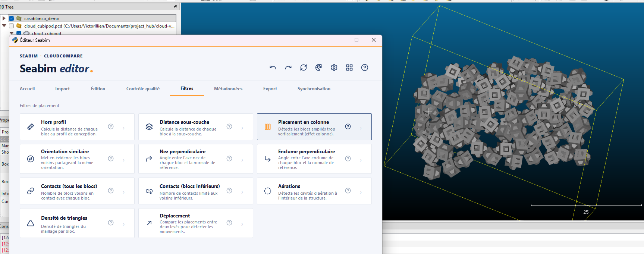Open the Contrôle qualité tab
Viewport: 644px width, 254px height.
pyautogui.click(x=143, y=89)
